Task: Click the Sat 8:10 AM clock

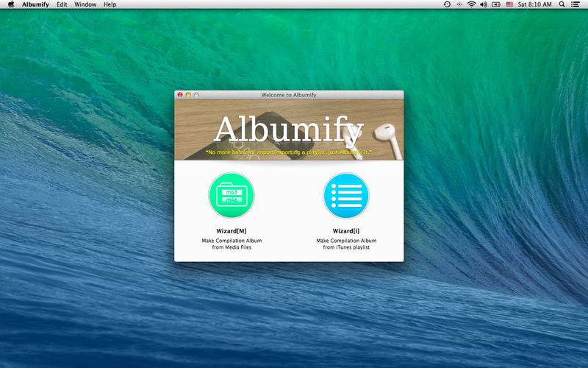Action: pos(535,4)
